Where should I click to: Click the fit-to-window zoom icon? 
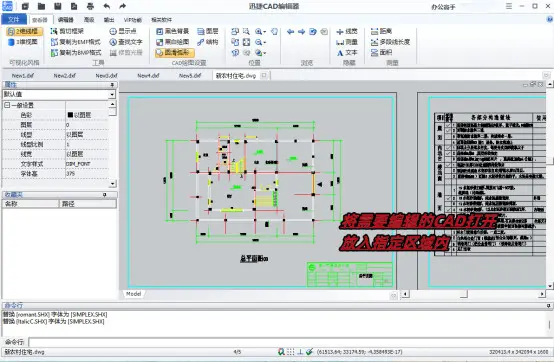coord(247,42)
